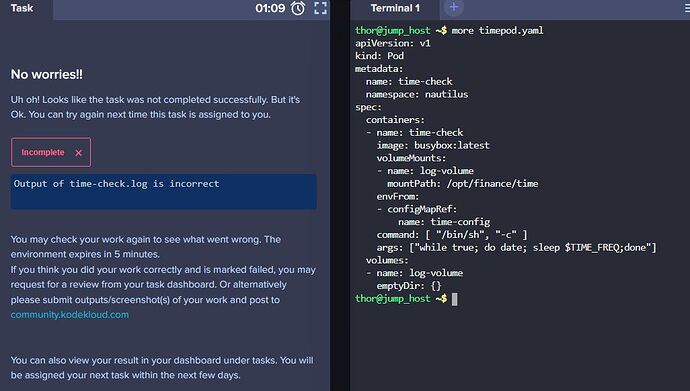
Task: Click the 'volumeMounts:' line
Action: pos(411,158)
